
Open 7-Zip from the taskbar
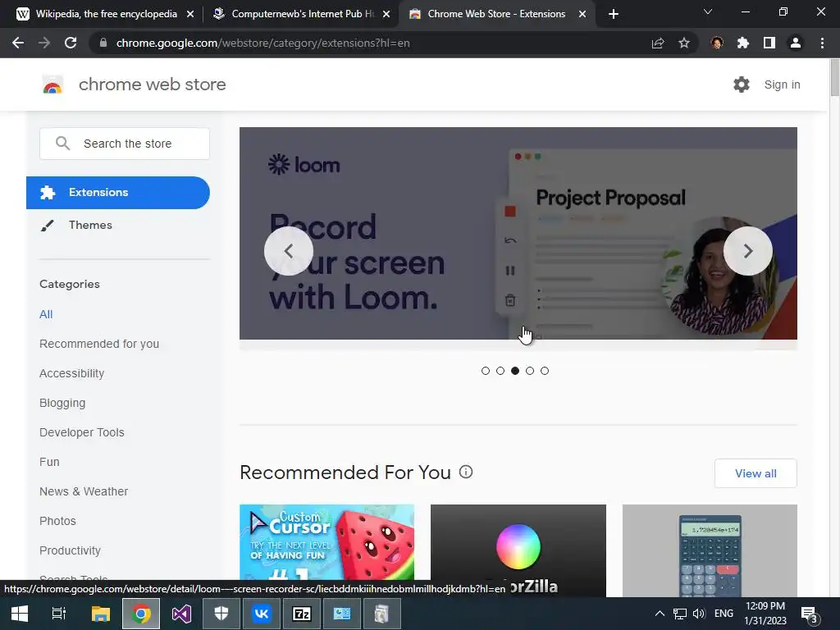302,614
